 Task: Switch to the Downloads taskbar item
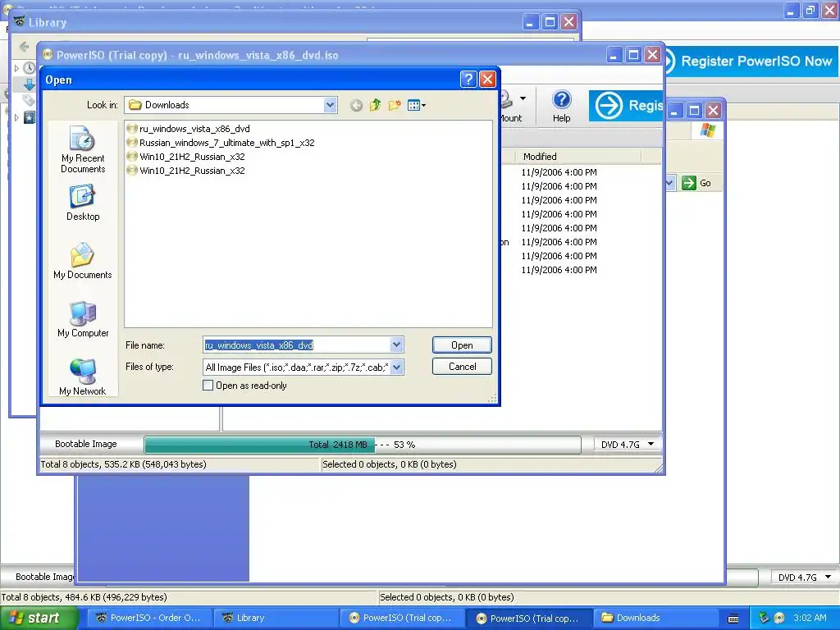coord(654,618)
